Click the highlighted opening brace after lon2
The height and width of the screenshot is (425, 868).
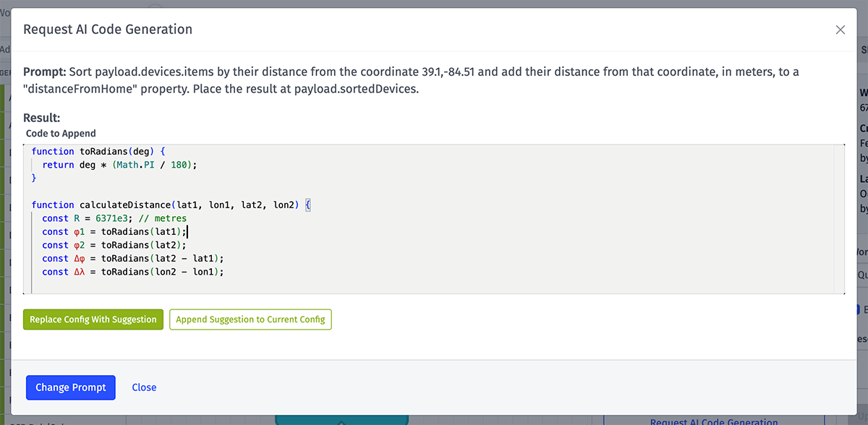[307, 205]
